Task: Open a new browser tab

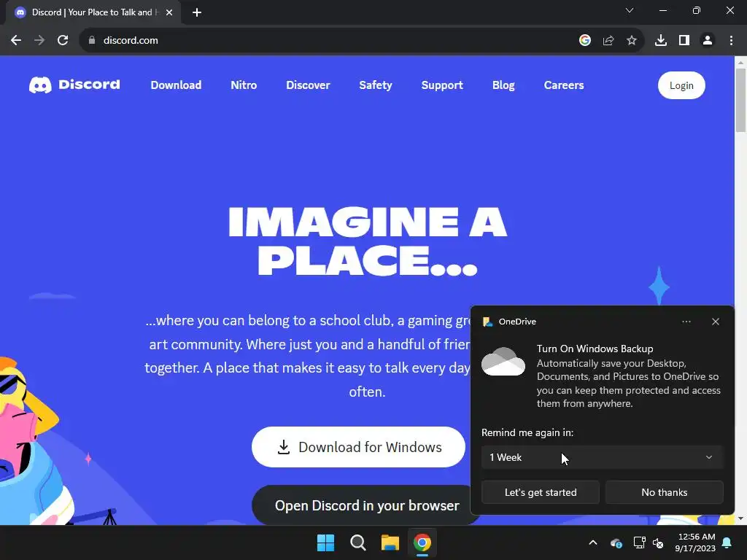Action: tap(197, 12)
